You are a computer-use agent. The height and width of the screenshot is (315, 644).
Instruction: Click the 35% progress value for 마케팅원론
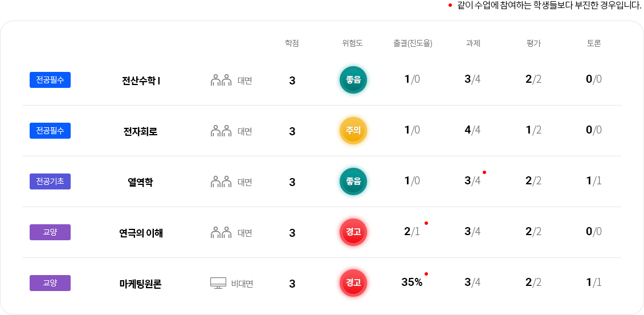(412, 282)
